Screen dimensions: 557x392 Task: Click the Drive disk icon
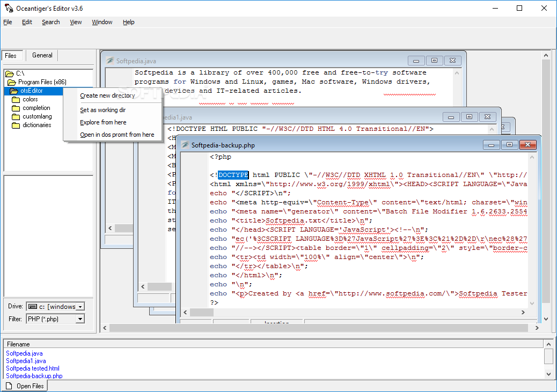pyautogui.click(x=32, y=306)
